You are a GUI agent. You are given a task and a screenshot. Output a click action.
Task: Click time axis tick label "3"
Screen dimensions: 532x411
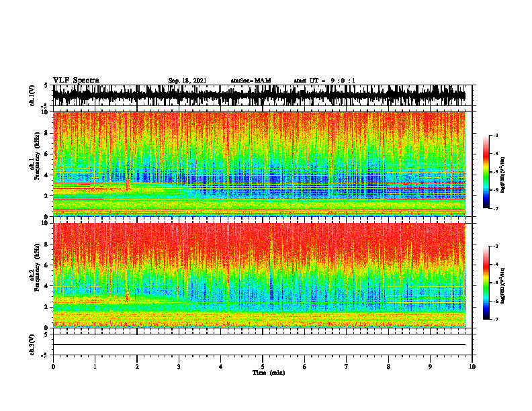point(179,367)
